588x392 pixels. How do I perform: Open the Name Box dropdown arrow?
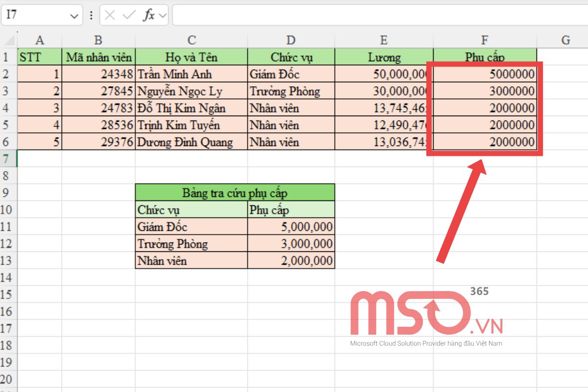click(74, 16)
